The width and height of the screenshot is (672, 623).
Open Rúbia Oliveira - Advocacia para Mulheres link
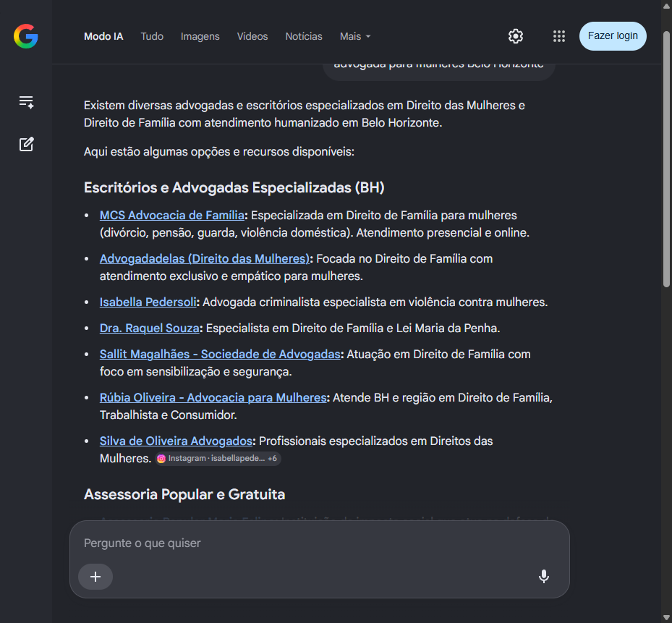click(213, 397)
